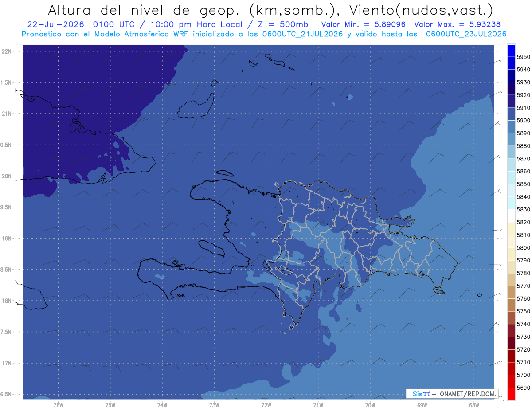Click the '5920' colorbar value

523,95
